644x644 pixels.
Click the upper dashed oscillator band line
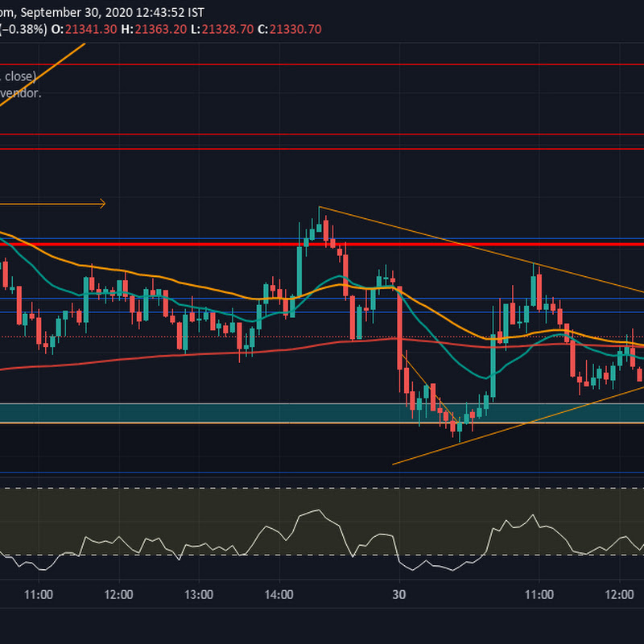click(322, 489)
